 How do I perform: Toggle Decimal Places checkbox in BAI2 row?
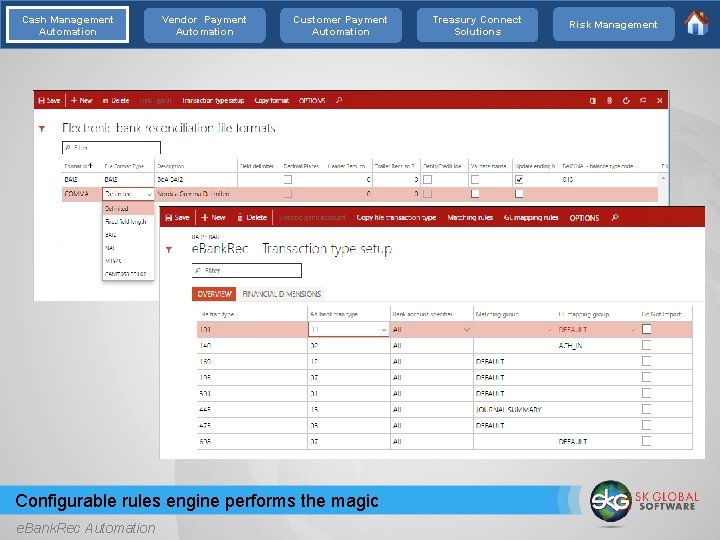click(x=287, y=180)
